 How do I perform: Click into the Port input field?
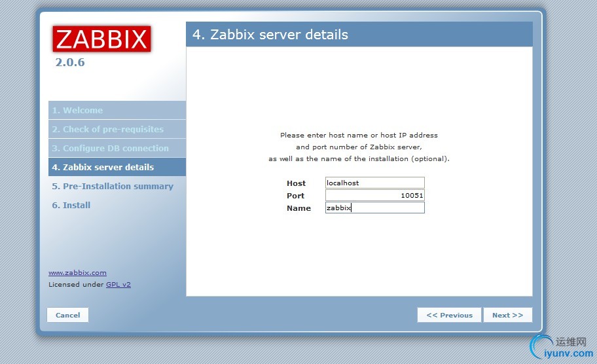coord(374,195)
